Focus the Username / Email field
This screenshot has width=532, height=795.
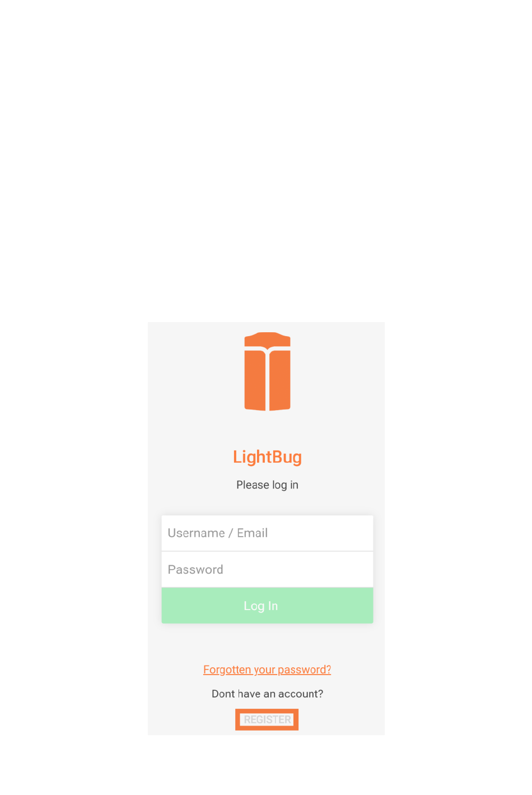[267, 533]
